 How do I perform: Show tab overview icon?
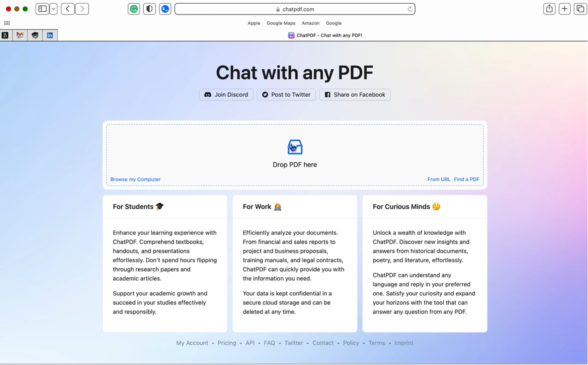pyautogui.click(x=580, y=9)
